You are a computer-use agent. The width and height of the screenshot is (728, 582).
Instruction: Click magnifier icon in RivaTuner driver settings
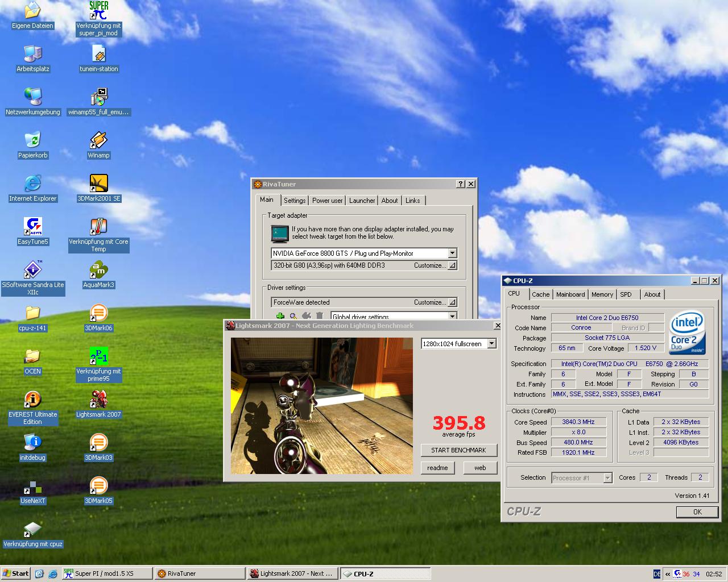[293, 316]
